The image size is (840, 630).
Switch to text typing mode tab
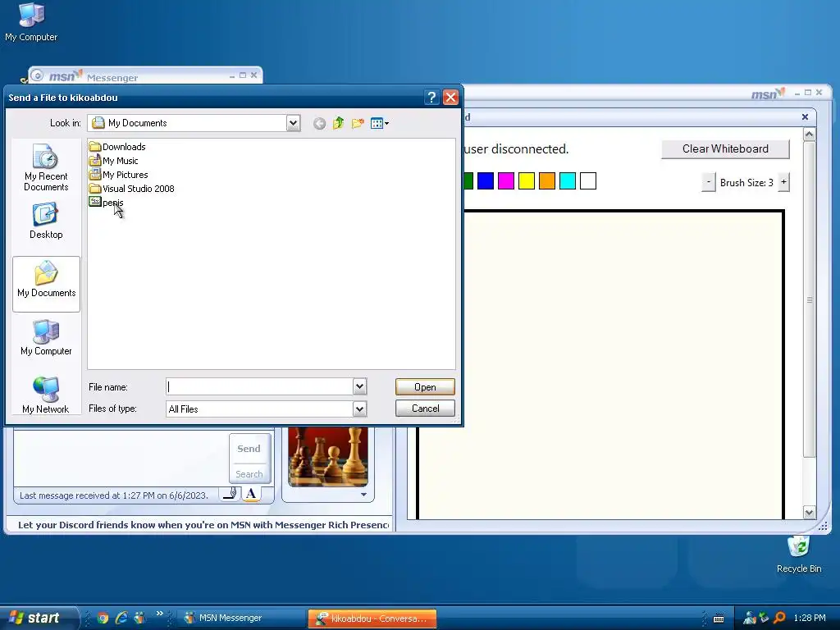(251, 493)
